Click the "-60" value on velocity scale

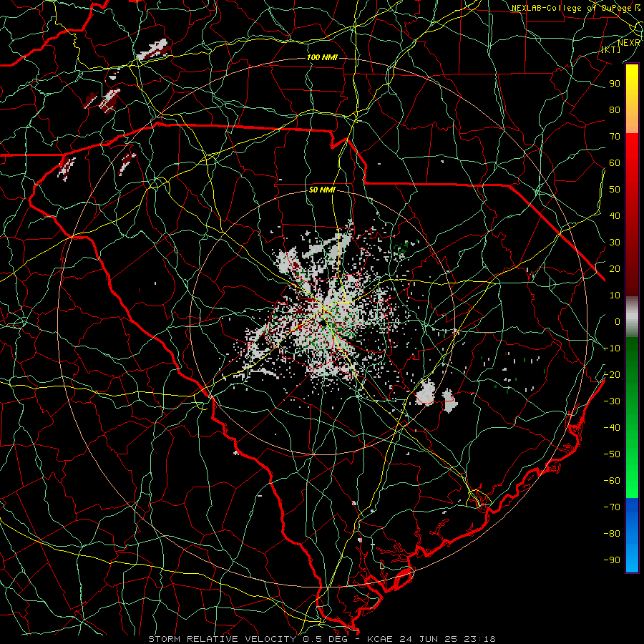pyautogui.click(x=612, y=481)
